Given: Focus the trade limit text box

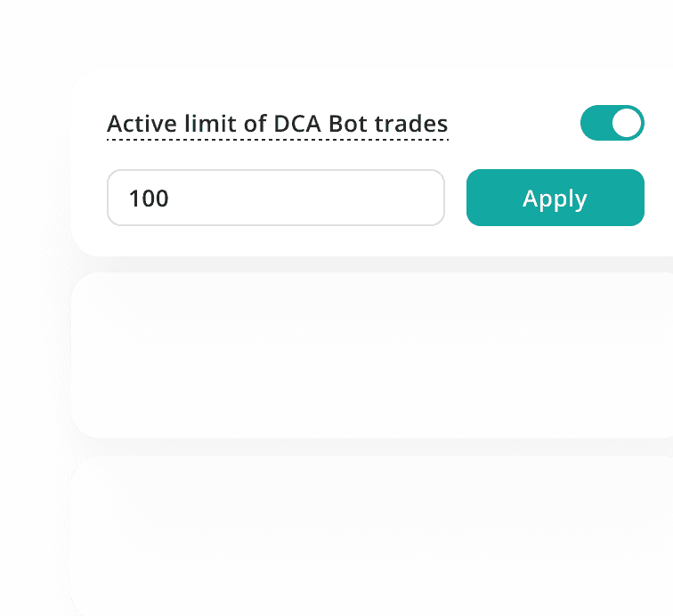Looking at the screenshot, I should coord(275,198).
